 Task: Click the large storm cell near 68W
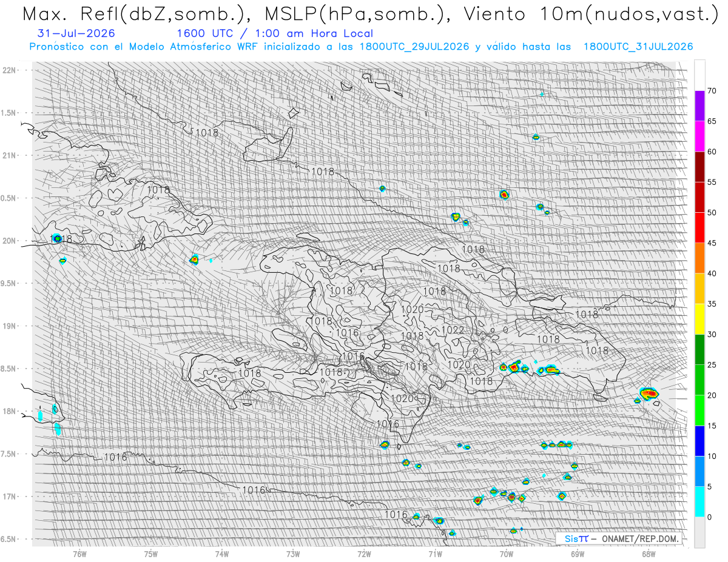pos(649,393)
